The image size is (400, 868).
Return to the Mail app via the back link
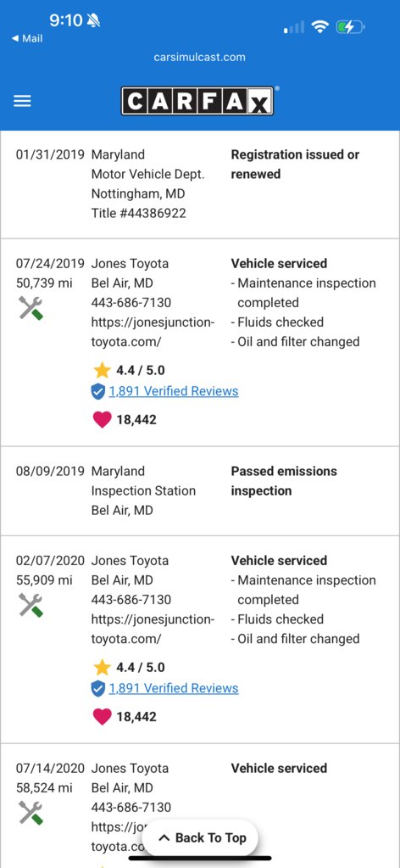(27, 39)
